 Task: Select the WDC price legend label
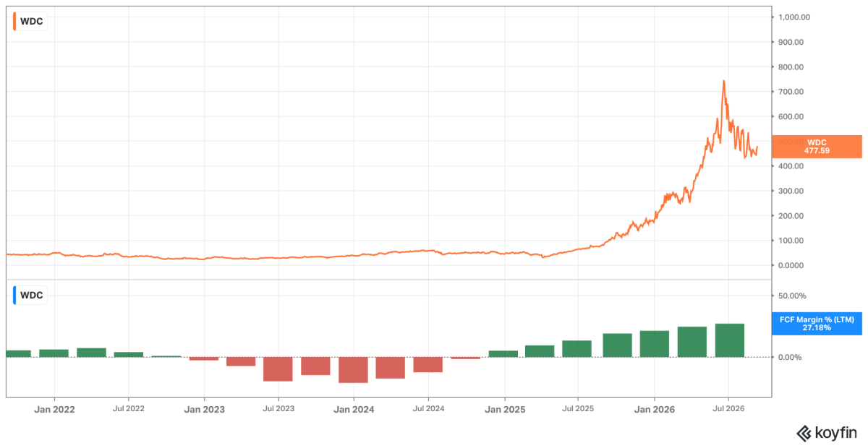[x=32, y=21]
